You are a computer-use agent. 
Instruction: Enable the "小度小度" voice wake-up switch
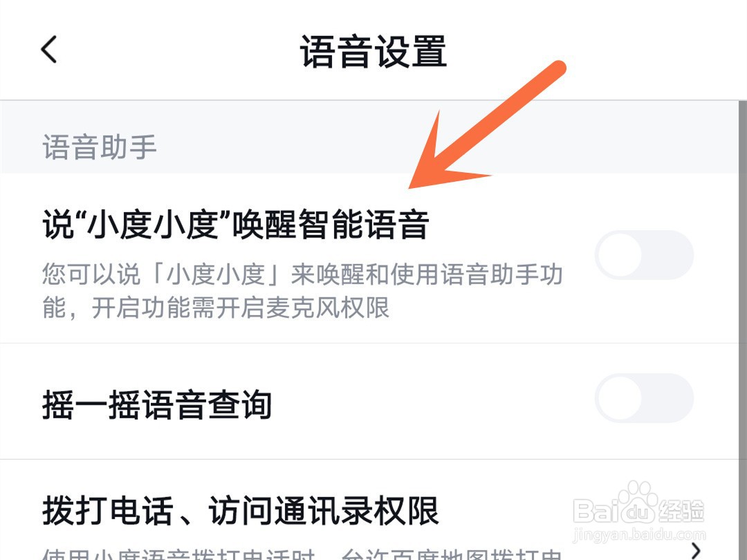click(x=644, y=255)
